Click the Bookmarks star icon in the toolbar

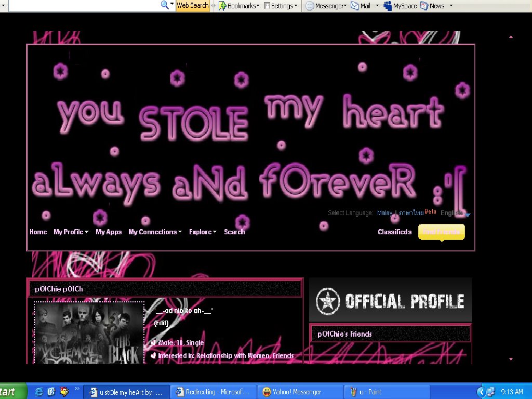222,6
